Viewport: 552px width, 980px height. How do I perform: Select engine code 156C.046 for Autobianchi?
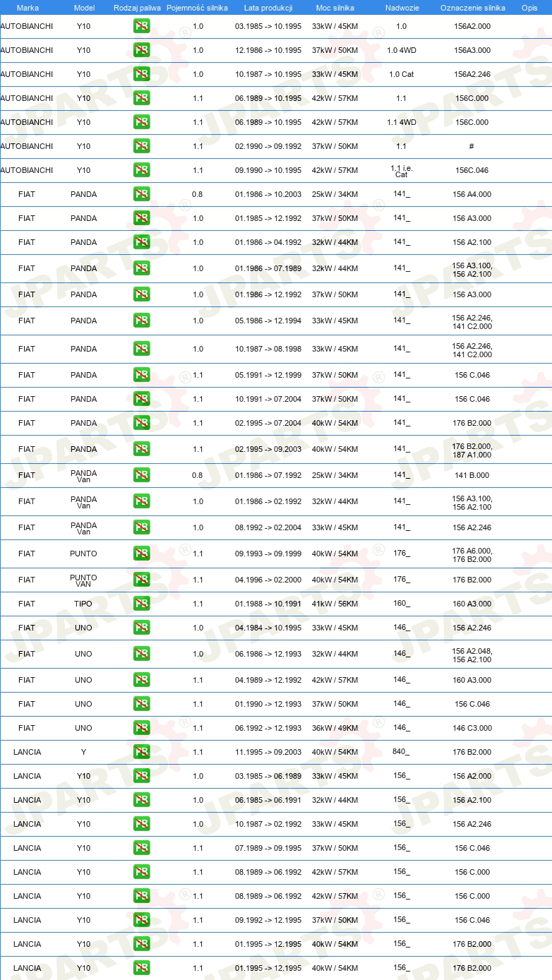(472, 170)
